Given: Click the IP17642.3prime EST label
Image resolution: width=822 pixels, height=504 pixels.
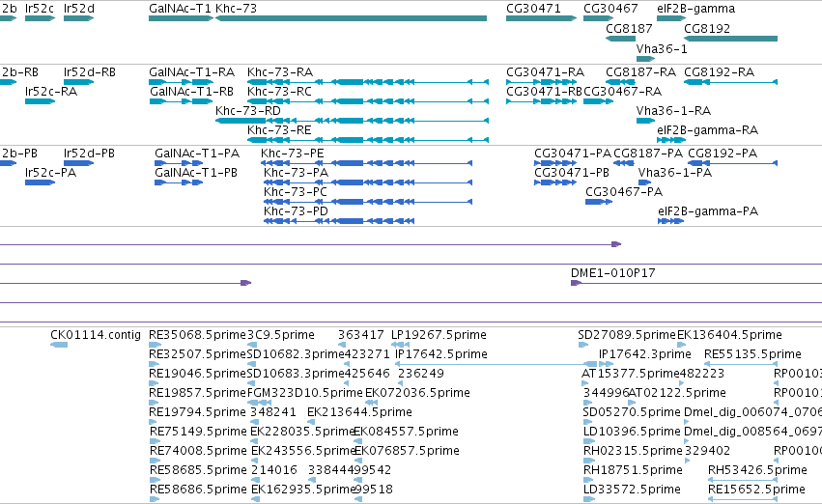Looking at the screenshot, I should point(645,353).
